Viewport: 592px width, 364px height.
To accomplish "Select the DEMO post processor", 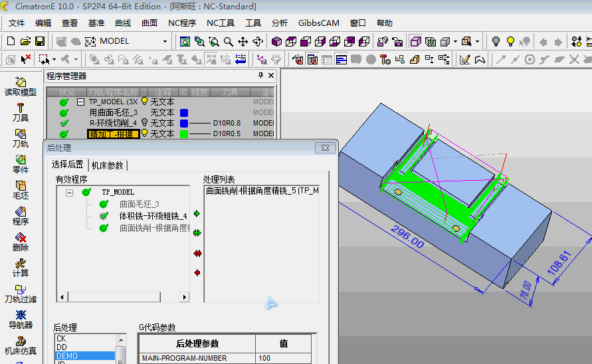I will (x=85, y=355).
